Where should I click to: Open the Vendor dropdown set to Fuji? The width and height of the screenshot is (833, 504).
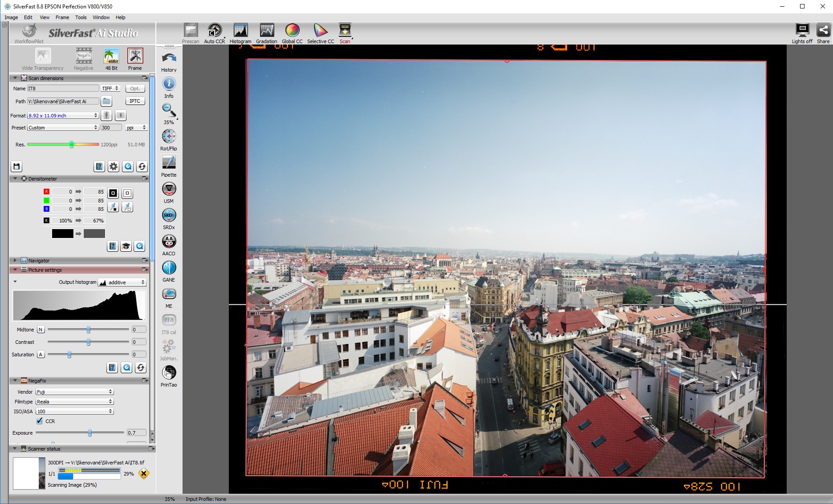click(74, 392)
